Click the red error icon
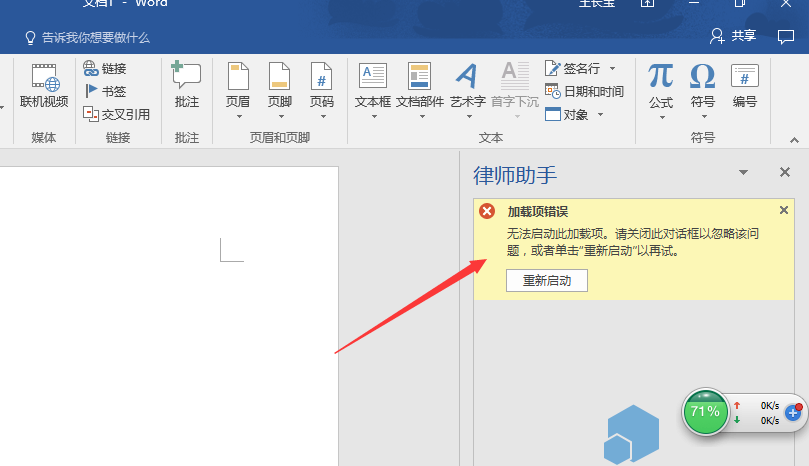 [x=487, y=211]
